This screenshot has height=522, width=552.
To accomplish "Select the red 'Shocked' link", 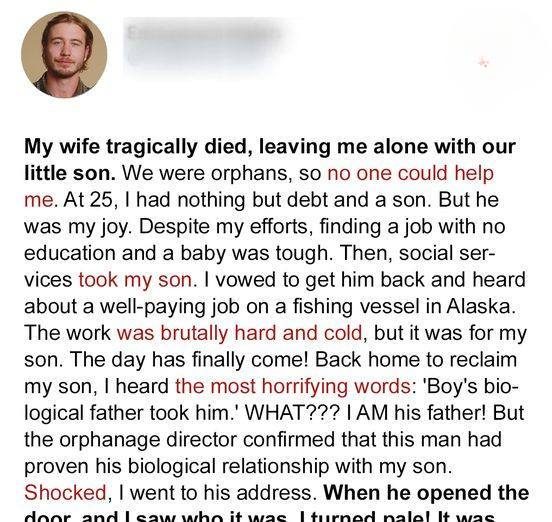I will pos(65,492).
